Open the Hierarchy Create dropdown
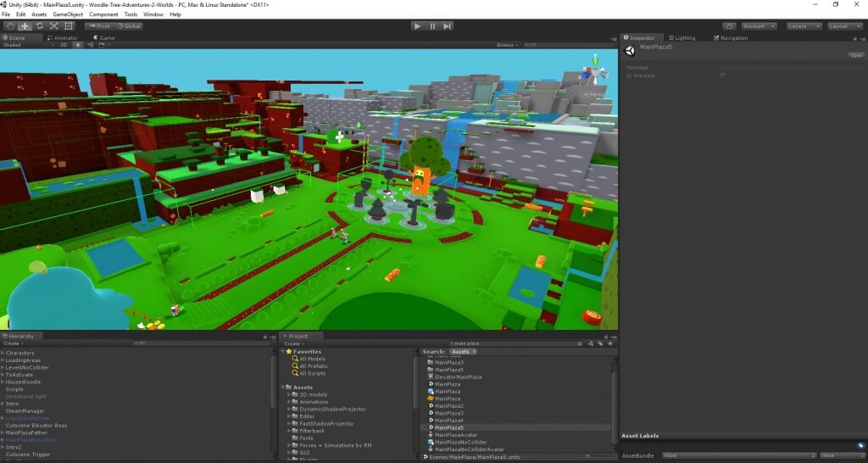 coord(14,344)
